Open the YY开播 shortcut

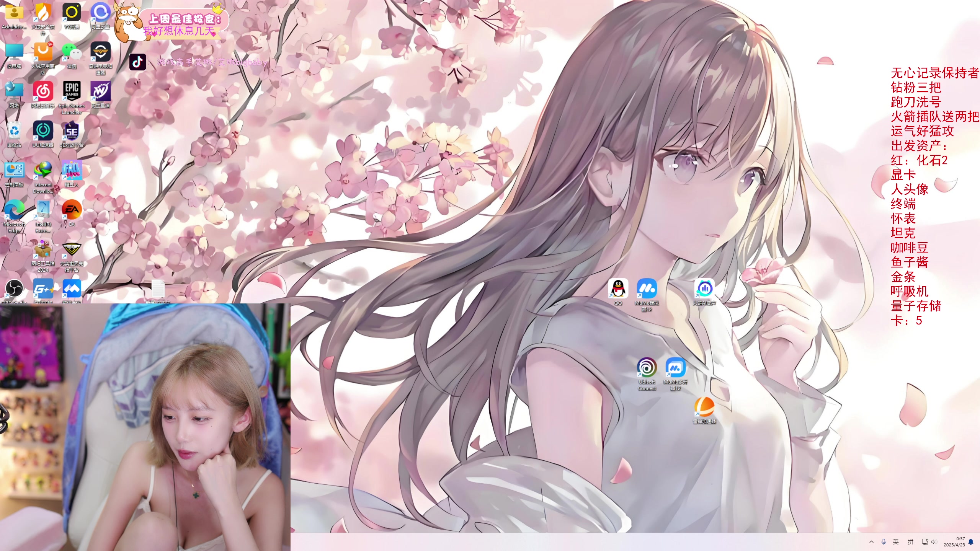[x=72, y=17]
